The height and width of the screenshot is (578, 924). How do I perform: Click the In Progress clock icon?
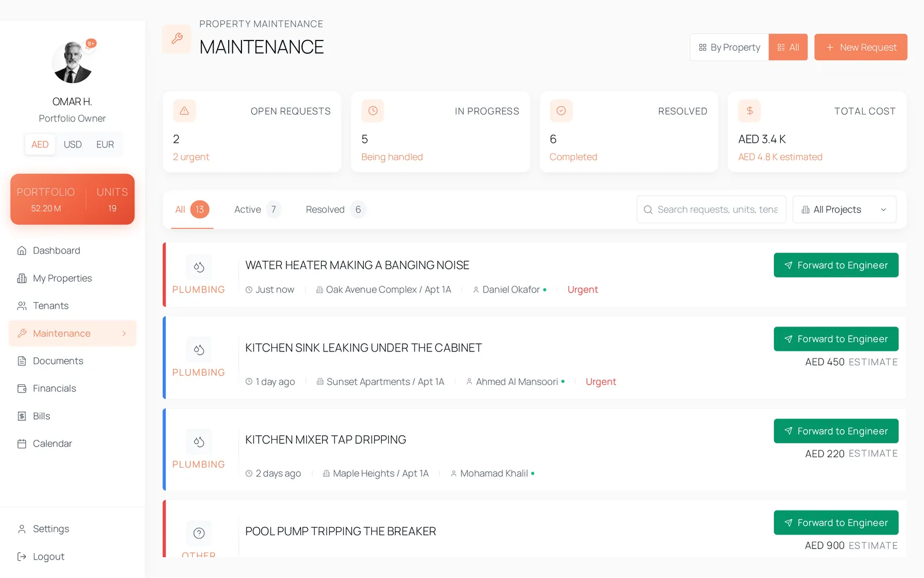click(372, 111)
